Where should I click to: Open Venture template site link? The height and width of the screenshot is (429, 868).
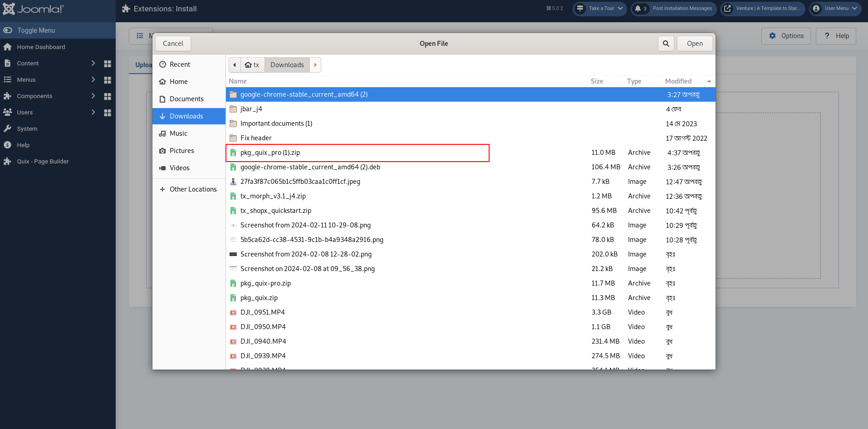coord(763,9)
